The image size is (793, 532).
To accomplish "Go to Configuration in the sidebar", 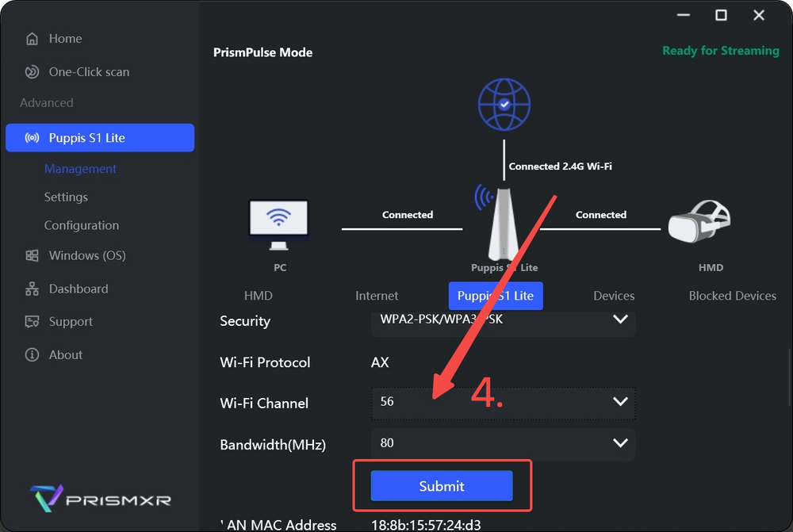I will (81, 226).
